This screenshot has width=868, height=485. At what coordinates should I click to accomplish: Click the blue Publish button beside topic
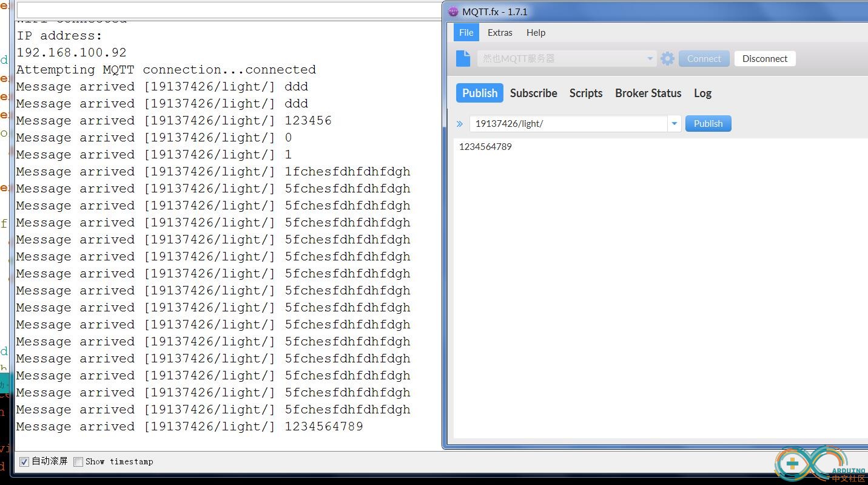[708, 124]
